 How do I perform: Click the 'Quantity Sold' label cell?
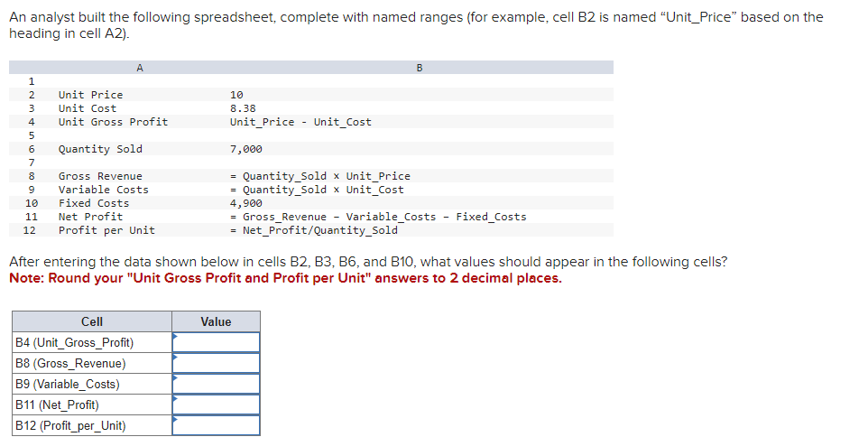click(x=100, y=149)
